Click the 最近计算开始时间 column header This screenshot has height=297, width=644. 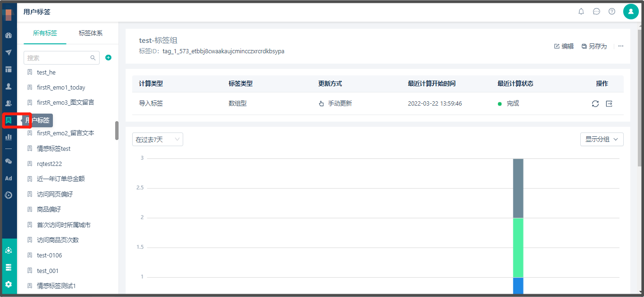pyautogui.click(x=432, y=83)
